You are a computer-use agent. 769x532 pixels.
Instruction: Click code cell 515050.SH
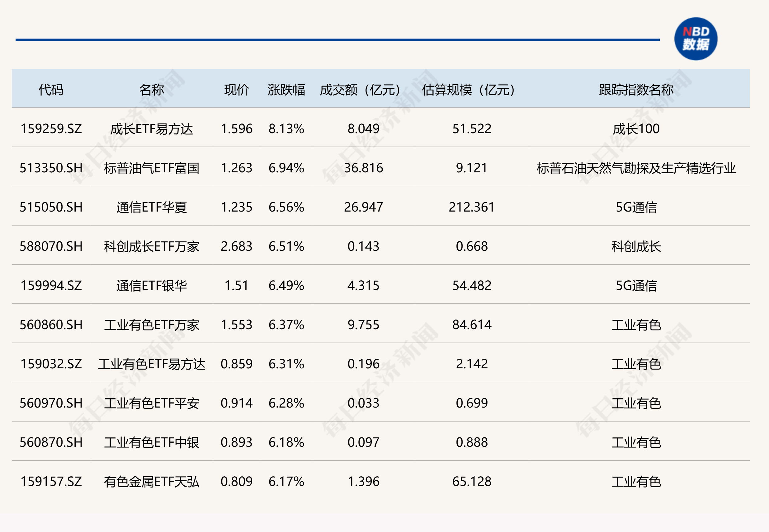(x=51, y=207)
